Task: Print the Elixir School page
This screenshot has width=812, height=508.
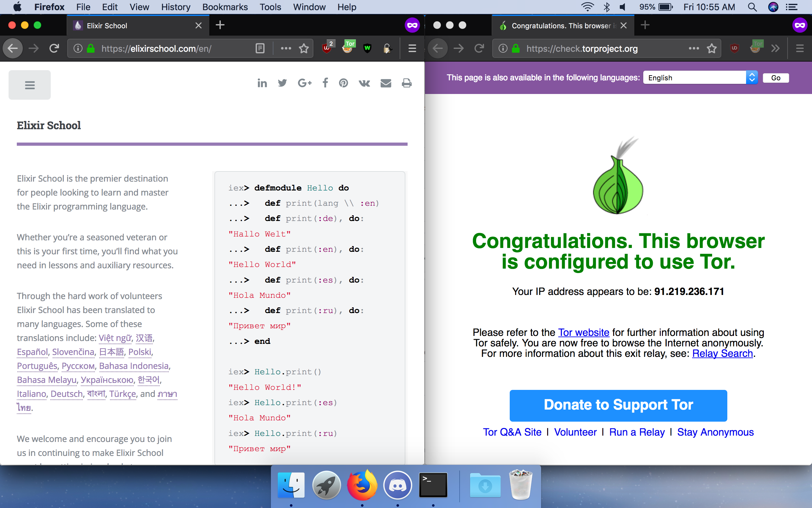Action: tap(407, 83)
